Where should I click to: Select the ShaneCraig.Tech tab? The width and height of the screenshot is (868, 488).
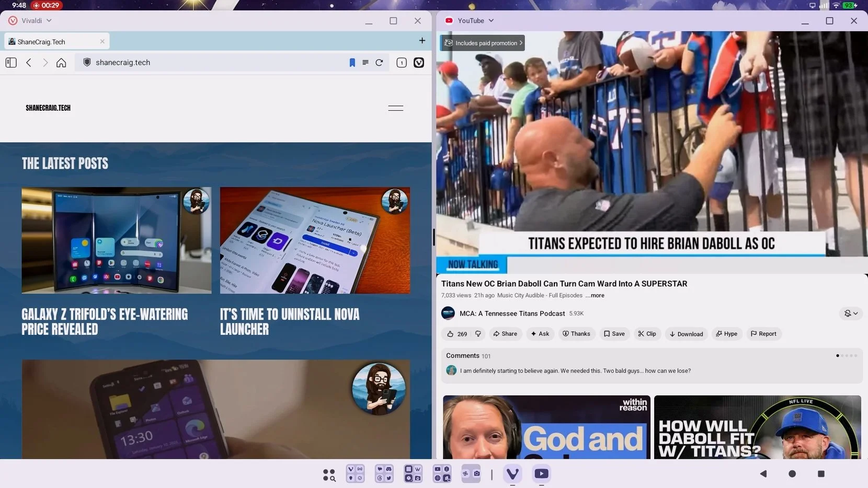click(57, 41)
